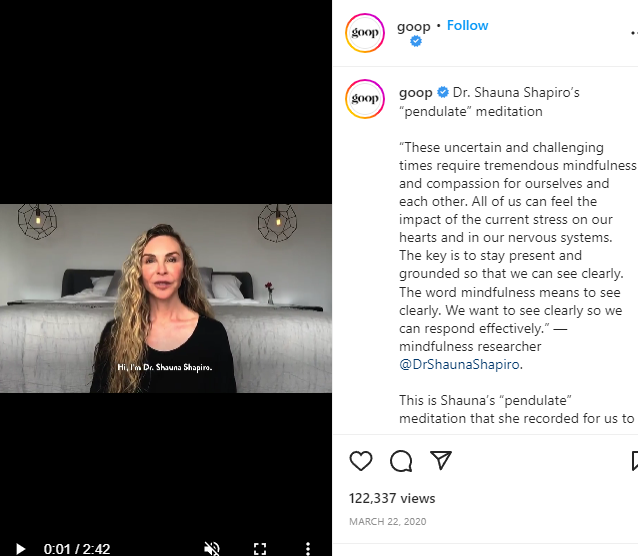Open the @DrShaunaShapiro profile link

pyautogui.click(x=459, y=364)
